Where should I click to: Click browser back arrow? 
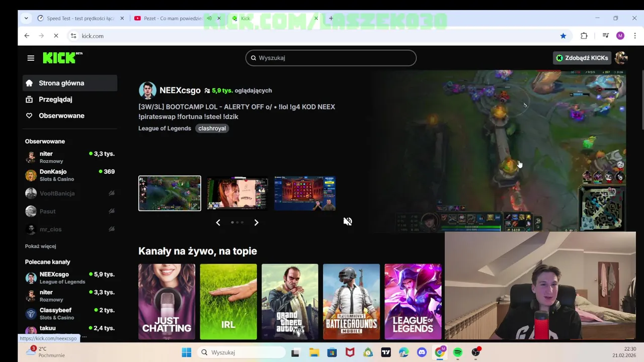[27, 36]
